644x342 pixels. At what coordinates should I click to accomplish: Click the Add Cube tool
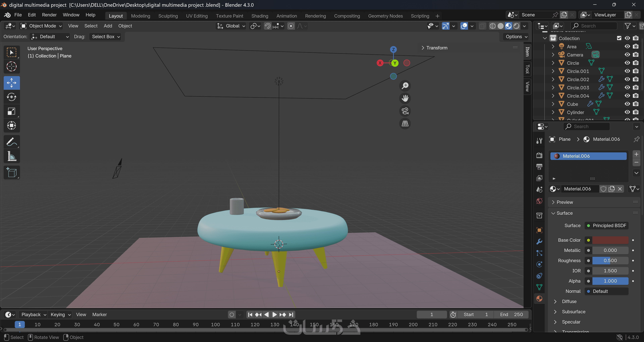point(12,172)
